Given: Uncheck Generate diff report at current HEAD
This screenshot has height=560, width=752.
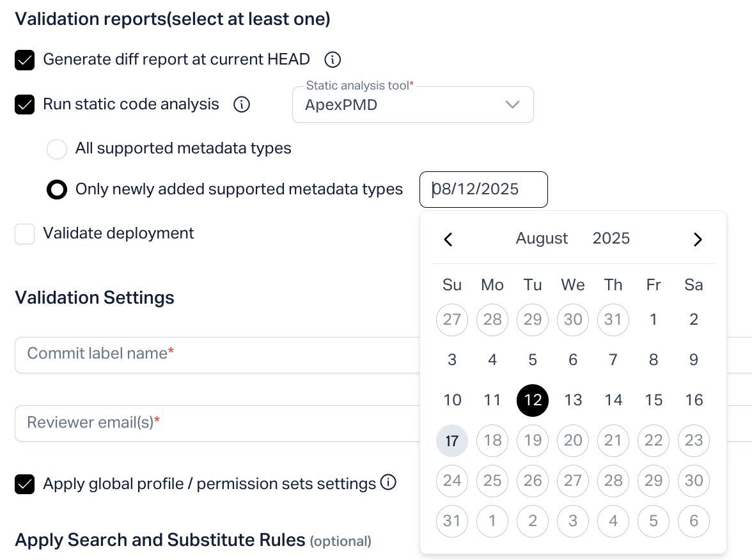Looking at the screenshot, I should pos(25,60).
